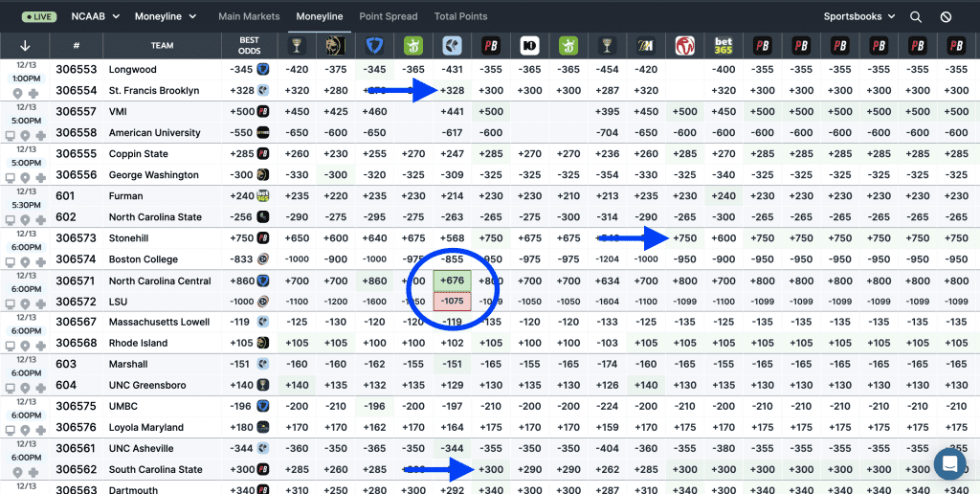The width and height of the screenshot is (980, 494).
Task: Open the Total Points tab
Action: click(460, 16)
